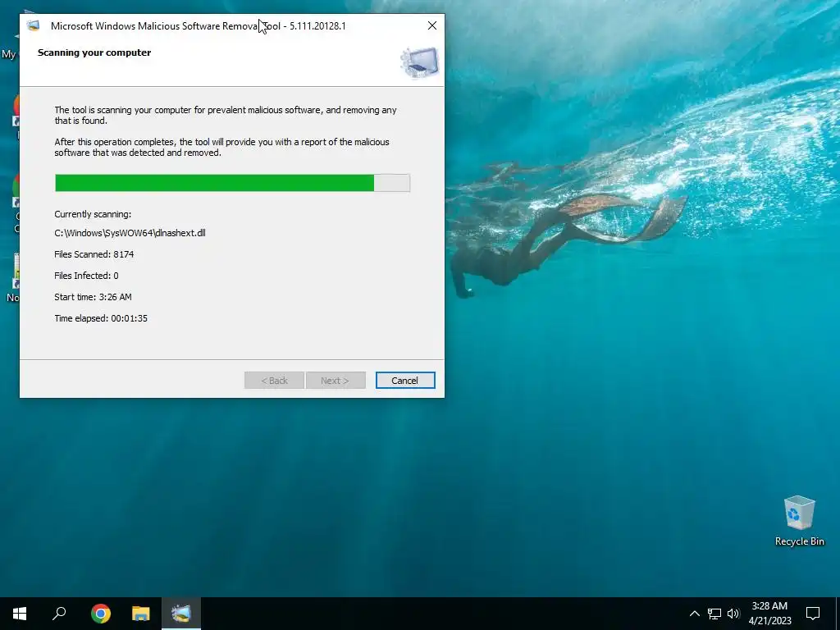Select the Recycle Bin desktop icon
The image size is (840, 630).
tap(799, 521)
